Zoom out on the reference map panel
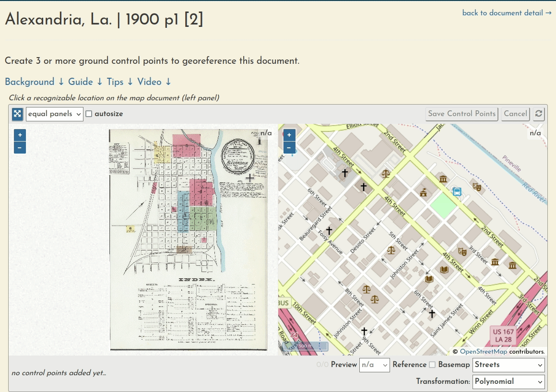The height and width of the screenshot is (392, 556). 289,147
